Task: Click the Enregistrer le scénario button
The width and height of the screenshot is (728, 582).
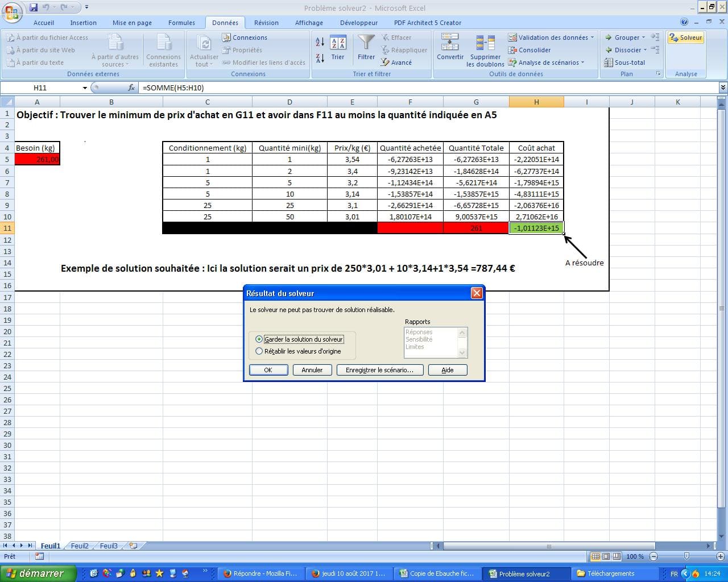Action: [379, 370]
